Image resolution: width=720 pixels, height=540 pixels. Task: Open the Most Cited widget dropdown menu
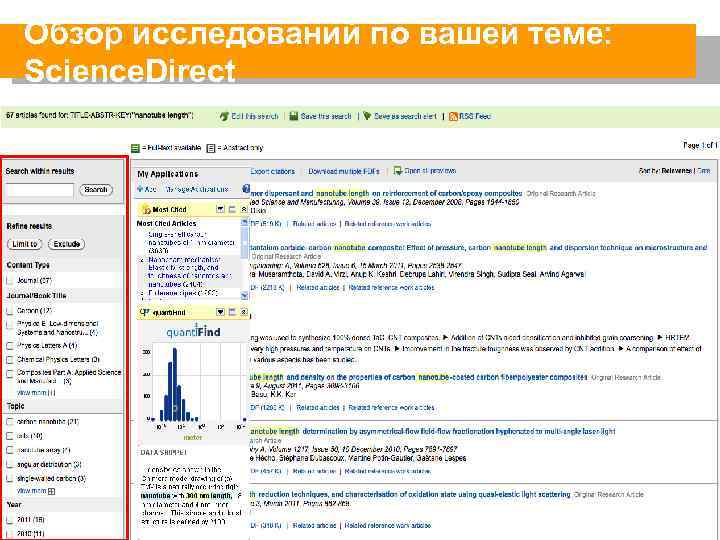click(x=220, y=209)
